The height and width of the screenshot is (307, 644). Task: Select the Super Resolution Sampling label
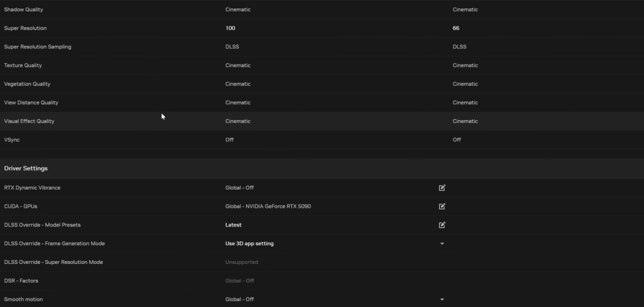(37, 46)
